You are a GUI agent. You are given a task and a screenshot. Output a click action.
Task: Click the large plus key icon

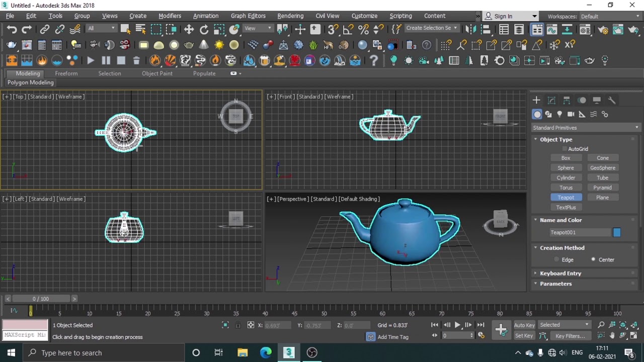point(501,330)
